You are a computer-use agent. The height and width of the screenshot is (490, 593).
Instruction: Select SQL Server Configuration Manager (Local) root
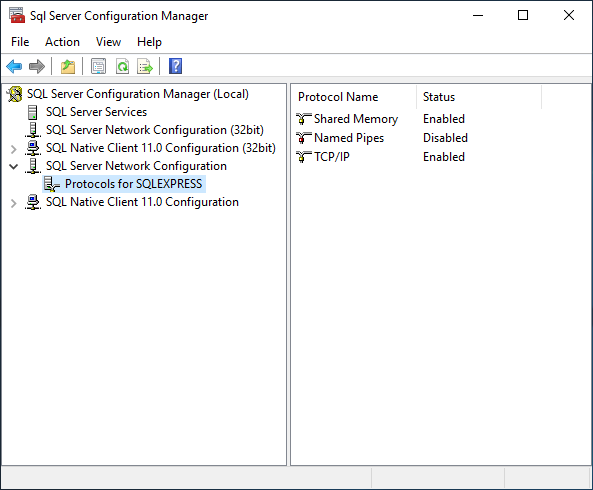pyautogui.click(x=138, y=94)
